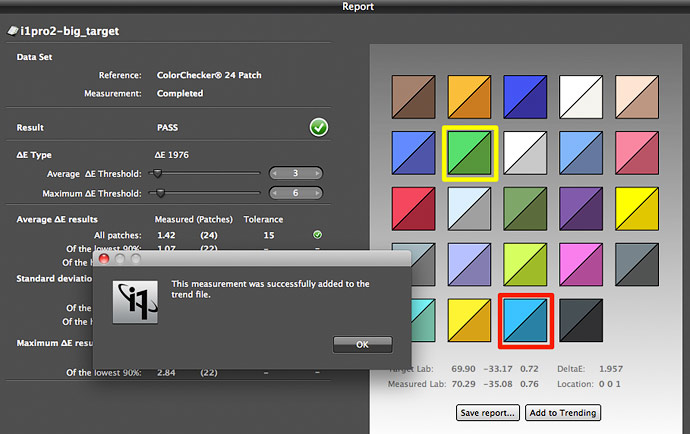690x434 pixels.
Task: Select the cyan patch outlined in red
Action: click(x=526, y=321)
